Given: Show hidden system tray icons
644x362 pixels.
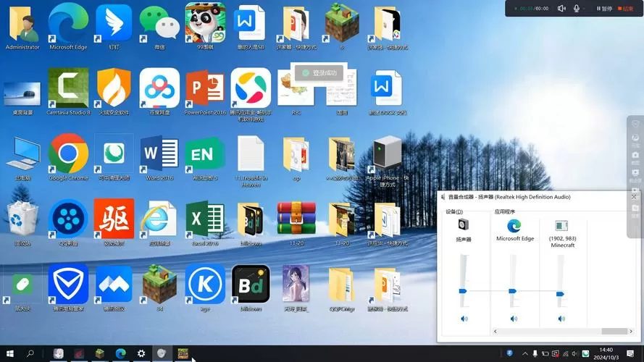Looking at the screenshot, I should coord(525,353).
